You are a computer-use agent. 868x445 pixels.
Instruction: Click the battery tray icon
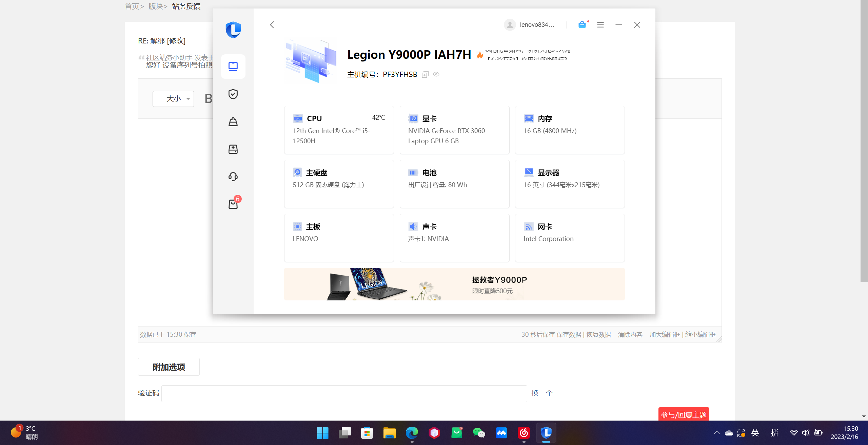818,433
